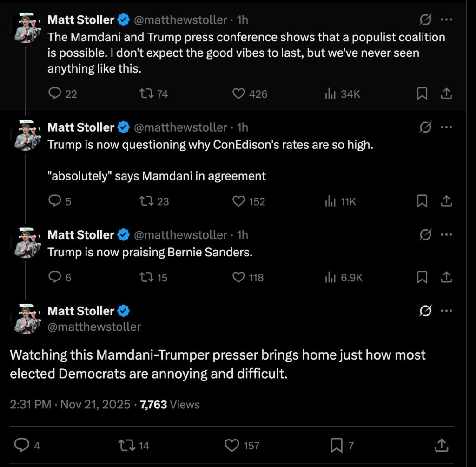Share the main Mamdani-Trumper presser tweet

[442, 446]
